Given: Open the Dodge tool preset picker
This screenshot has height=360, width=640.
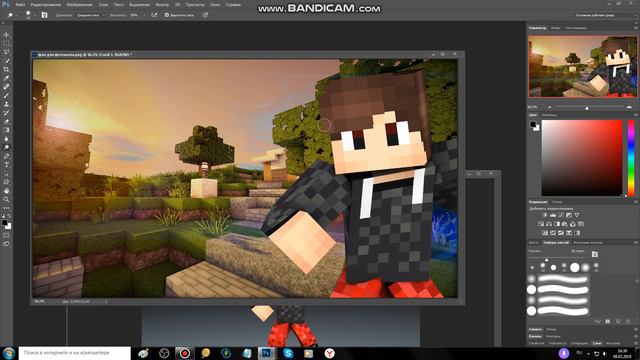Looking at the screenshot, I should [11, 15].
